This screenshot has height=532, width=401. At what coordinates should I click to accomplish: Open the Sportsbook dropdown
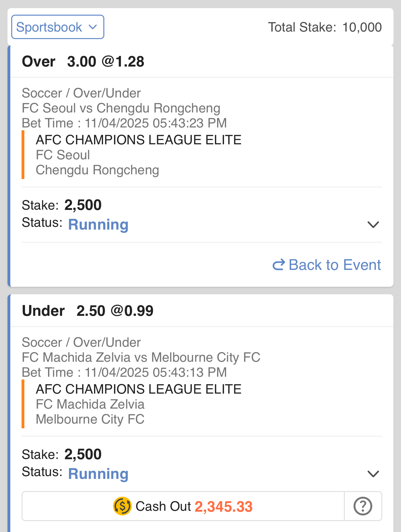57,27
